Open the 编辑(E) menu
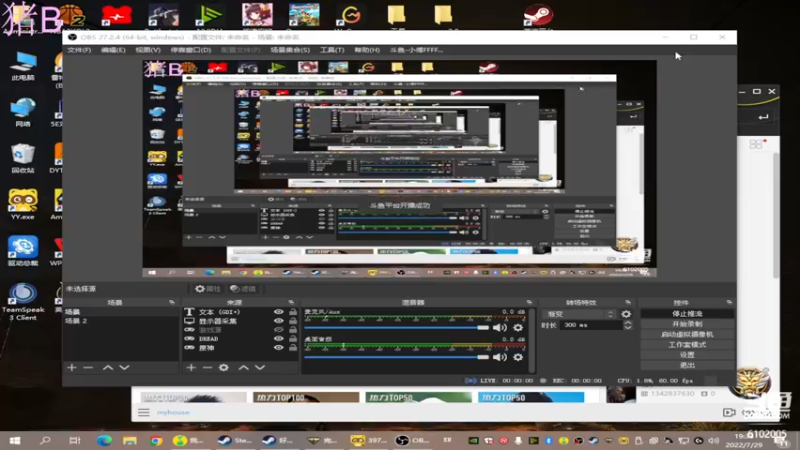800x450 pixels. pos(113,50)
